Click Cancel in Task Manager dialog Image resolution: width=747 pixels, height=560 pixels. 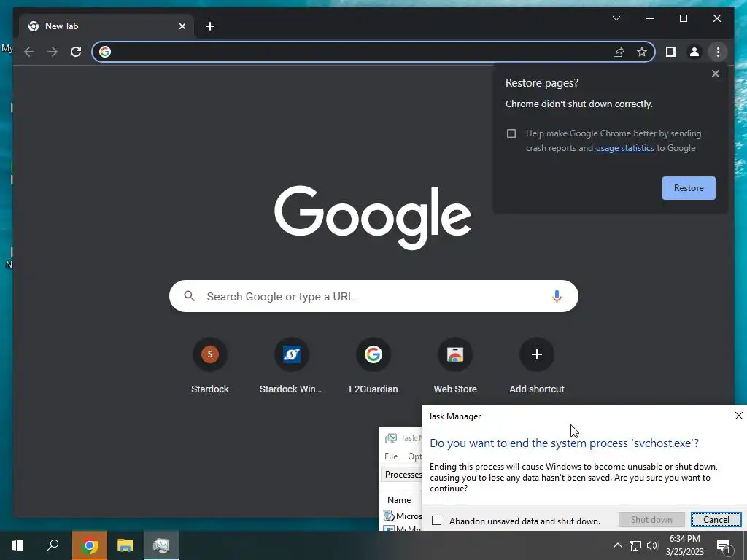(716, 520)
